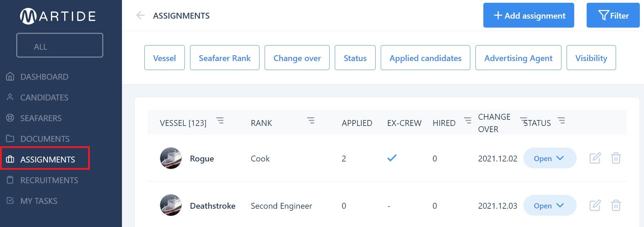The height and width of the screenshot is (227, 644).
Task: Open the Seafarer Rank filter chip
Action: 225,58
